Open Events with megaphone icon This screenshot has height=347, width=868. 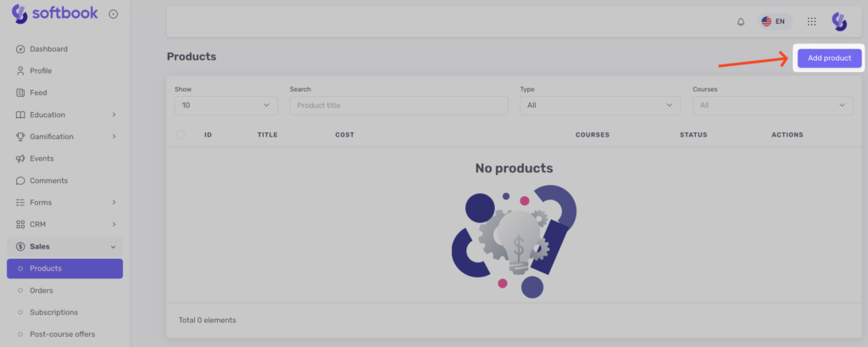pyautogui.click(x=42, y=159)
